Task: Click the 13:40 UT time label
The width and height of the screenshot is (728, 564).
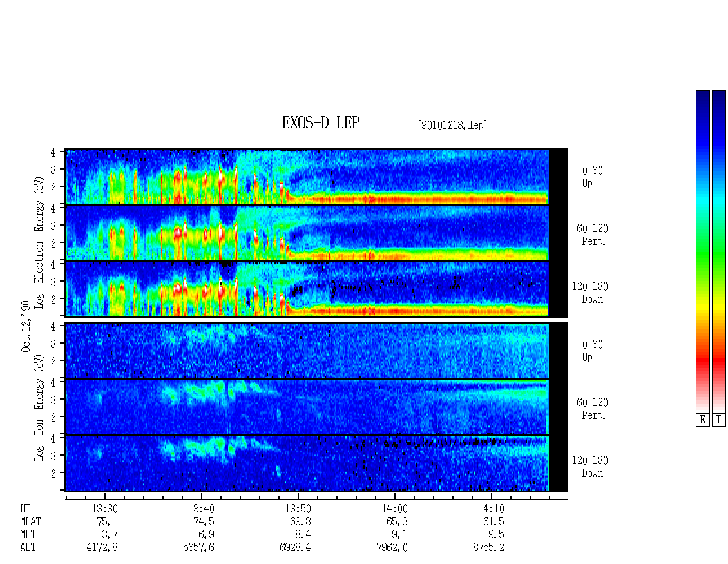Action: pos(201,509)
